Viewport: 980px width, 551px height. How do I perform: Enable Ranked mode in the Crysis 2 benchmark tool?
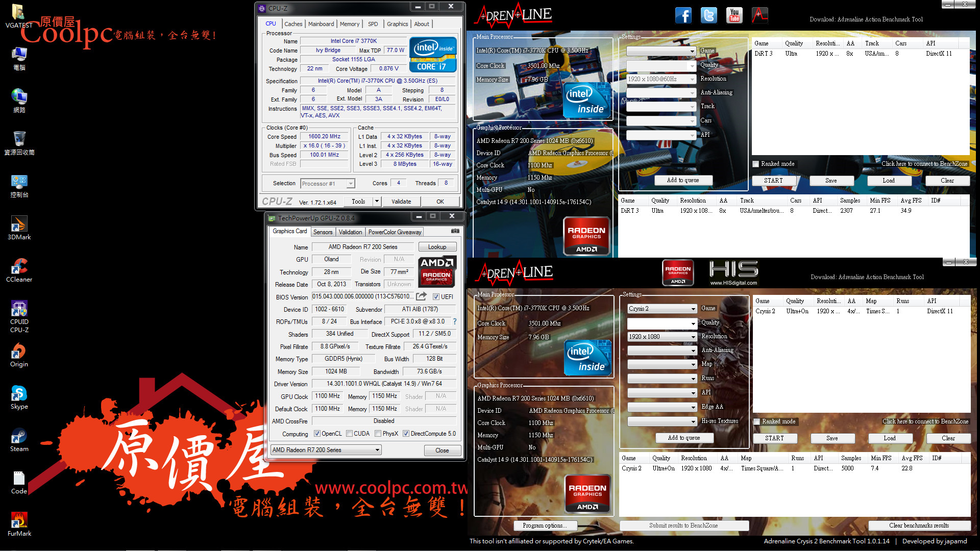[757, 421]
